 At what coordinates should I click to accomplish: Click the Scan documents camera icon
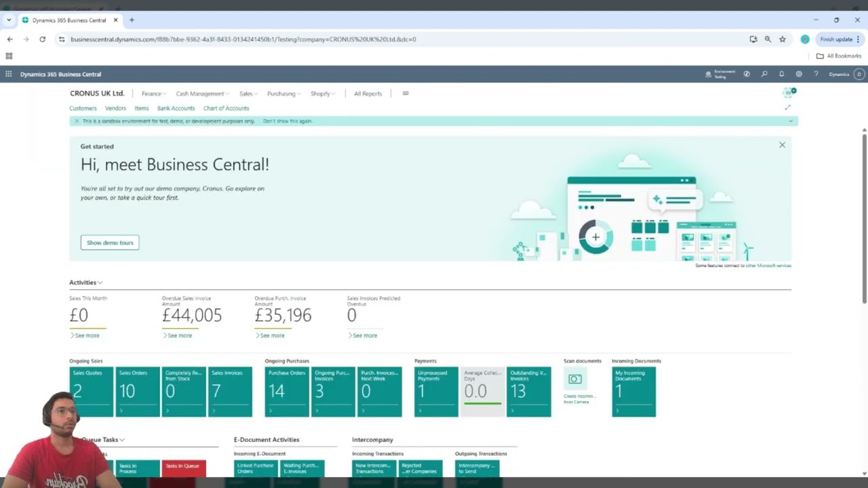(x=575, y=379)
